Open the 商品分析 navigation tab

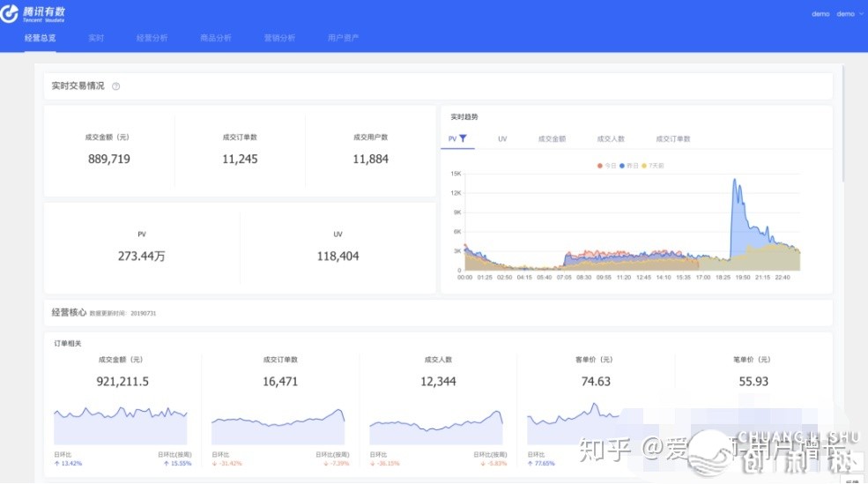click(215, 38)
